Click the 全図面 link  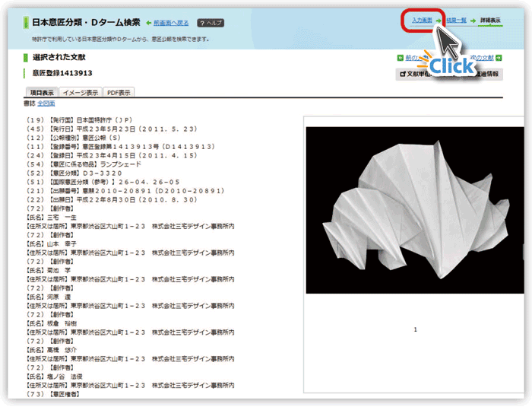coord(46,102)
